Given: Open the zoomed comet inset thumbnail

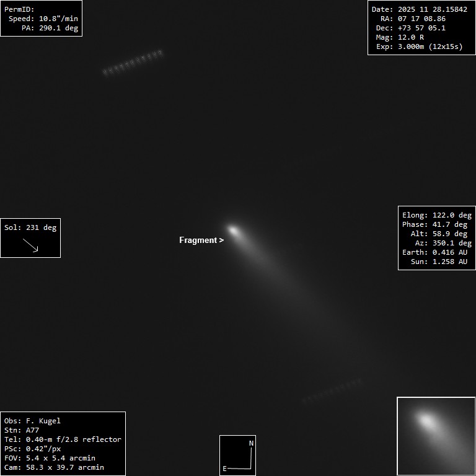Looking at the screenshot, I should tap(436, 436).
